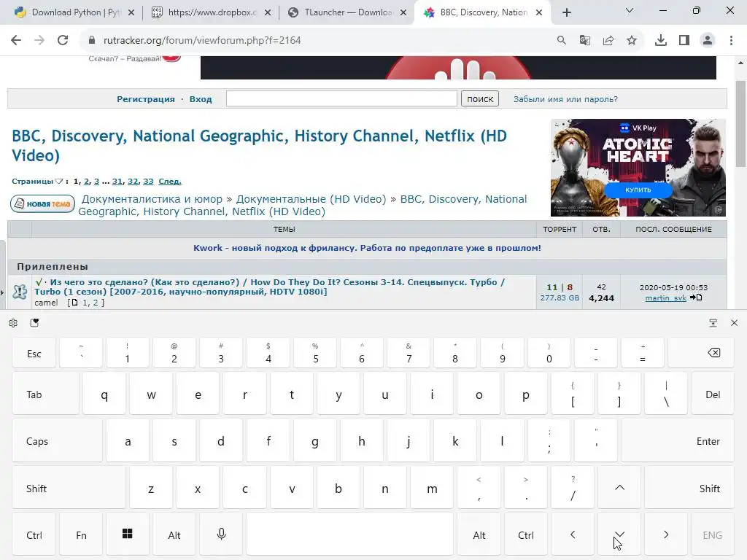Tap the Del key
This screenshot has height=560, width=747.
[713, 393]
